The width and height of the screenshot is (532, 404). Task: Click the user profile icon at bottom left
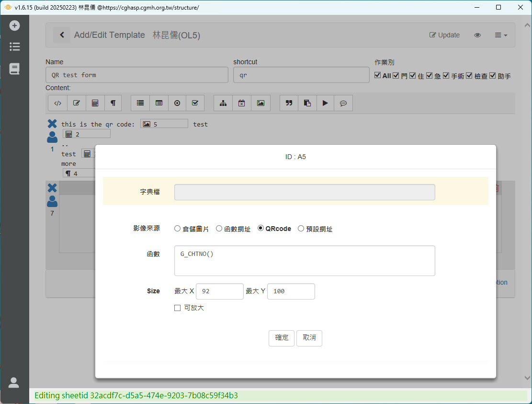pyautogui.click(x=14, y=382)
